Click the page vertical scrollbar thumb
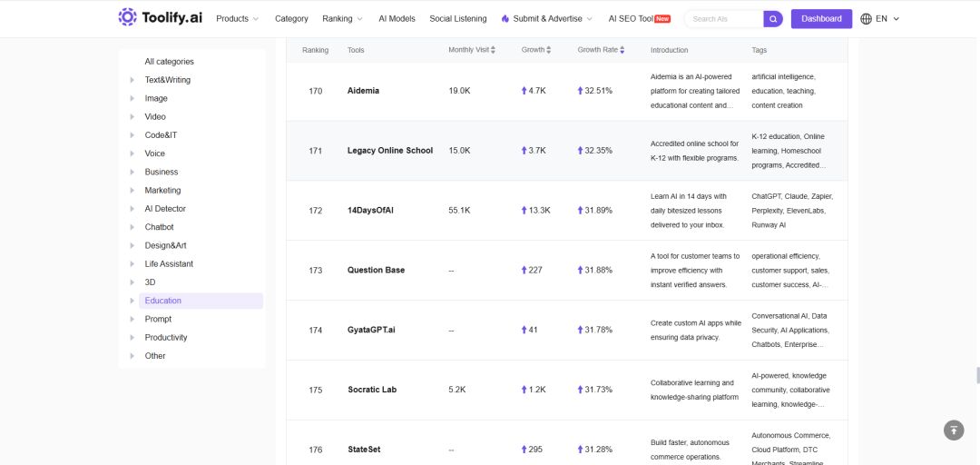980x465 pixels. coord(977,375)
